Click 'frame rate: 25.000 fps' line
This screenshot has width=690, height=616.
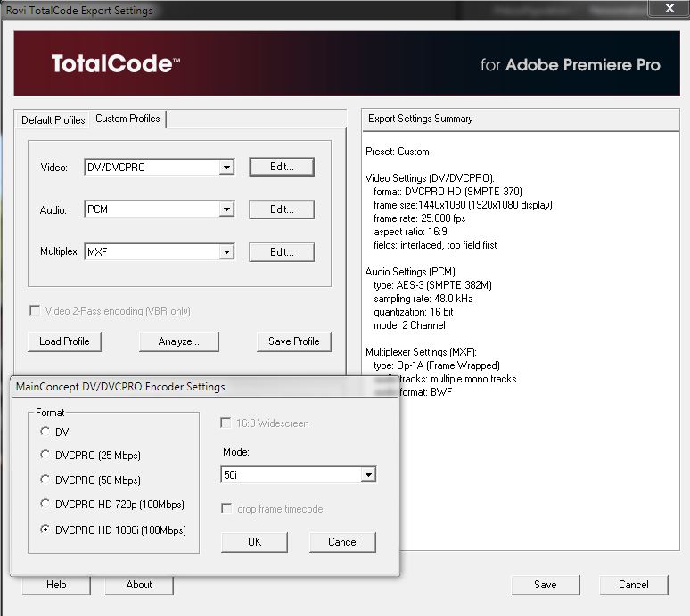click(419, 218)
